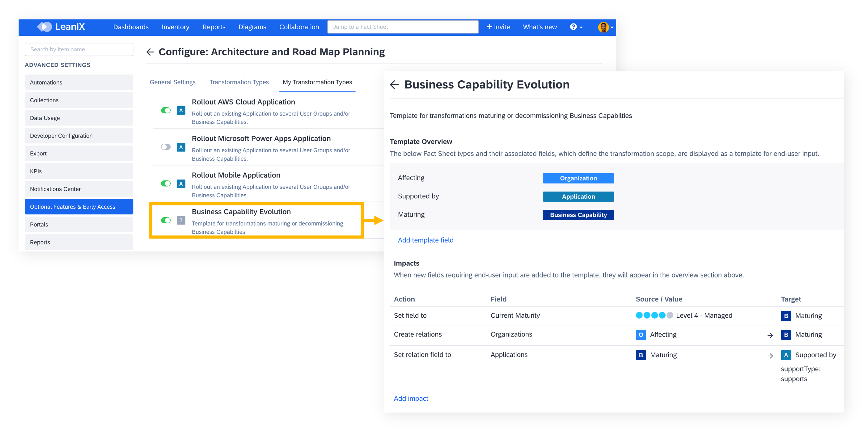Open Business Capability Evolution list title

tap(241, 212)
